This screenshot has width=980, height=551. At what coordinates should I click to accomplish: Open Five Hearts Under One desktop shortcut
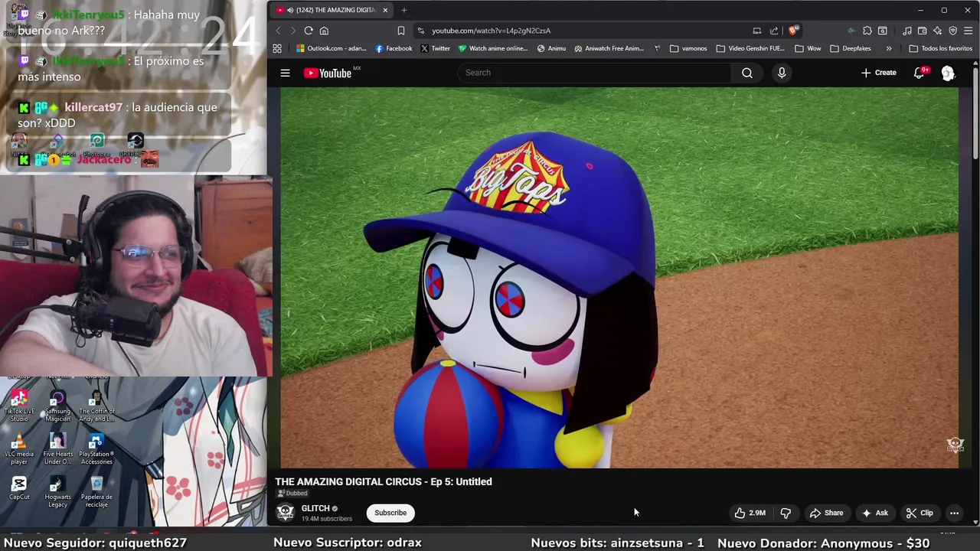pos(57,449)
